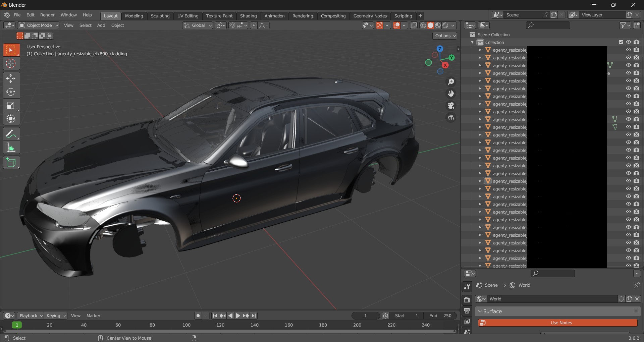Hide the first agenty_resizable object

pyautogui.click(x=629, y=50)
